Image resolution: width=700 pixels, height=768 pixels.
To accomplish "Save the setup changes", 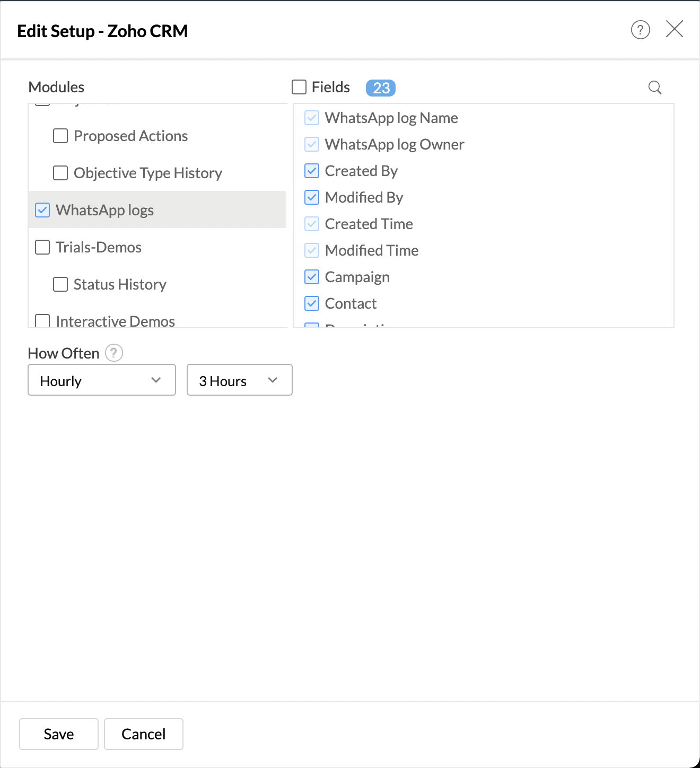I will pyautogui.click(x=59, y=734).
